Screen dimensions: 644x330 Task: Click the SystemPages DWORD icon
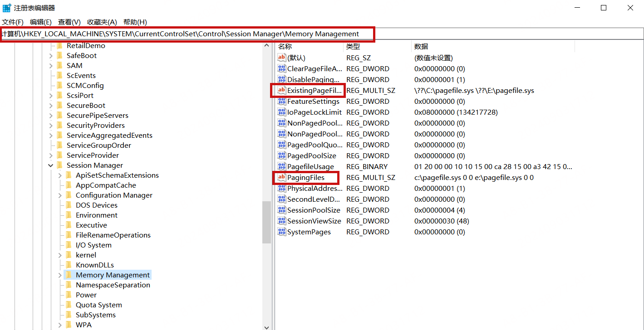281,232
